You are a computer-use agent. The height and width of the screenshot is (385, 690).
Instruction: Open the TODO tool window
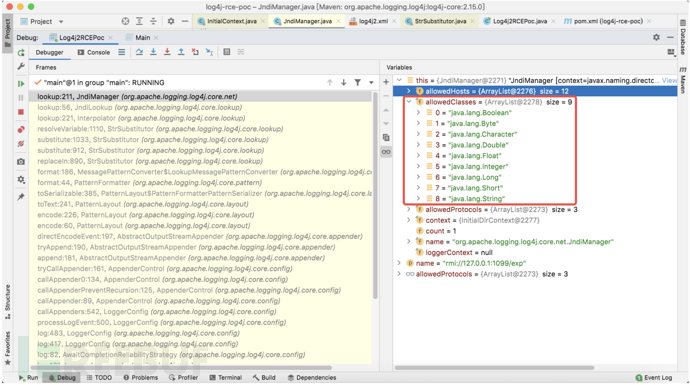tap(99, 378)
